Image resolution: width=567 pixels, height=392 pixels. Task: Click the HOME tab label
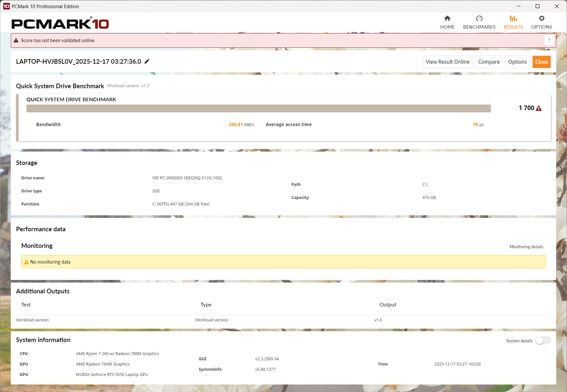click(x=447, y=27)
